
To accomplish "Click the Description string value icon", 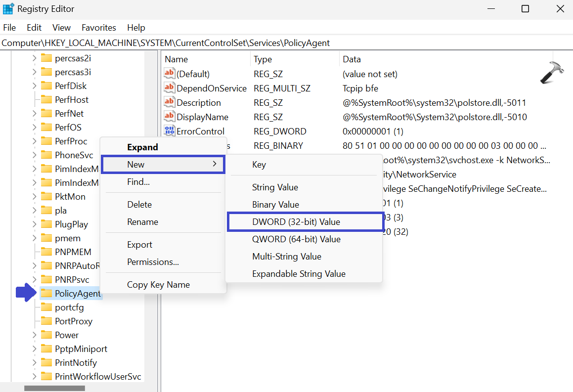I will click(x=169, y=103).
